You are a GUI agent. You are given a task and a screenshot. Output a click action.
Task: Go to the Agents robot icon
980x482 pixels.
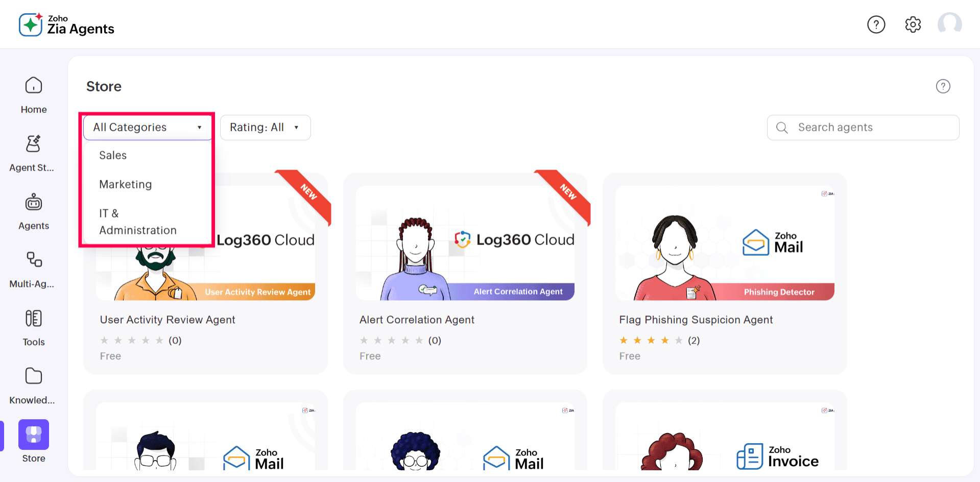(34, 202)
